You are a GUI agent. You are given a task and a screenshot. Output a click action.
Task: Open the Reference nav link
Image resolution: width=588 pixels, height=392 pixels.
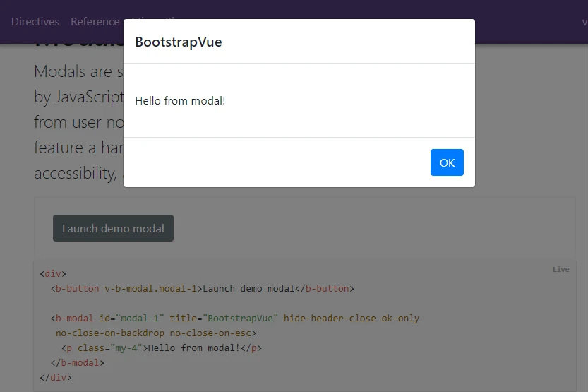pos(95,22)
